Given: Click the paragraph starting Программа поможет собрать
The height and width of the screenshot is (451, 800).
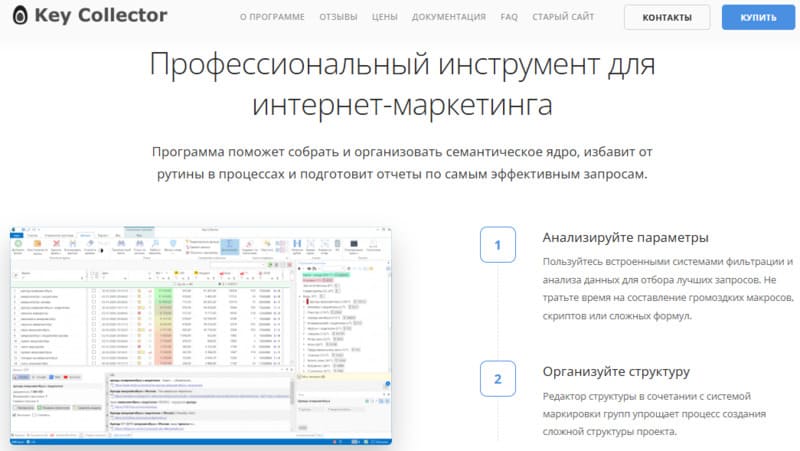Looking at the screenshot, I should pyautogui.click(x=402, y=163).
